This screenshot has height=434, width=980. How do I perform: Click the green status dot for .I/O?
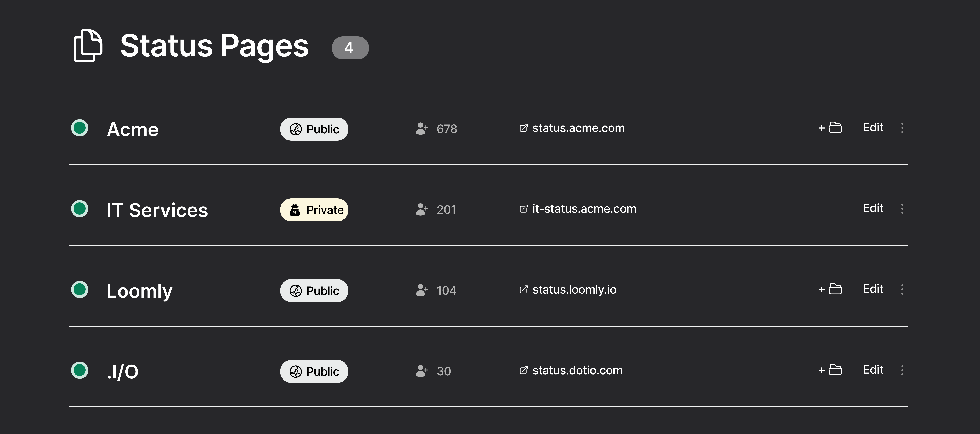click(x=80, y=370)
